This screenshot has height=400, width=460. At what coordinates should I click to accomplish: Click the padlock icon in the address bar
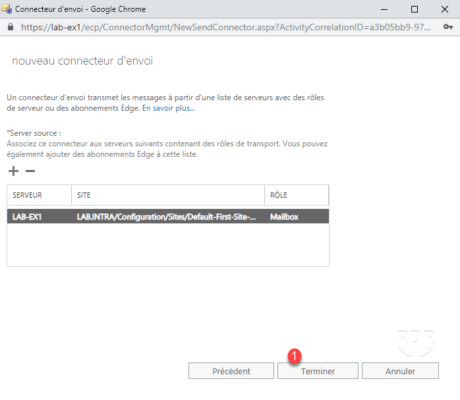11,27
